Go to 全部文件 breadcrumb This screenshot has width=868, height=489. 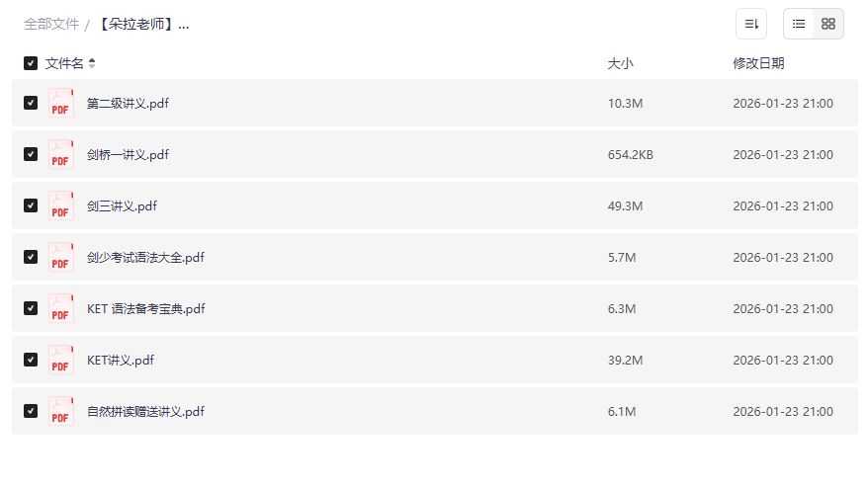click(x=51, y=24)
